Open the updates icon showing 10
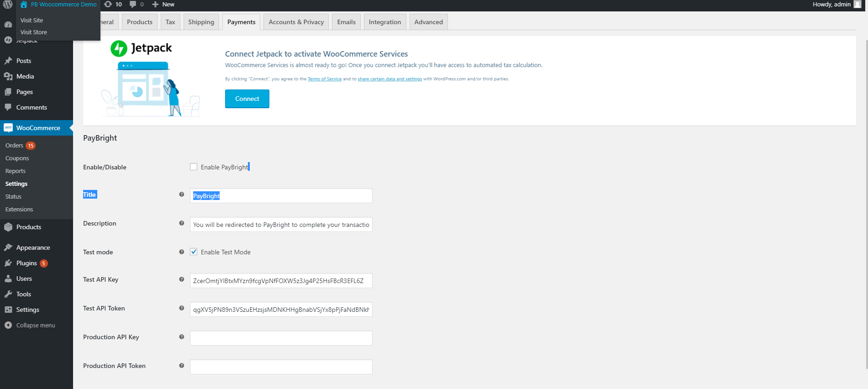 click(108, 4)
